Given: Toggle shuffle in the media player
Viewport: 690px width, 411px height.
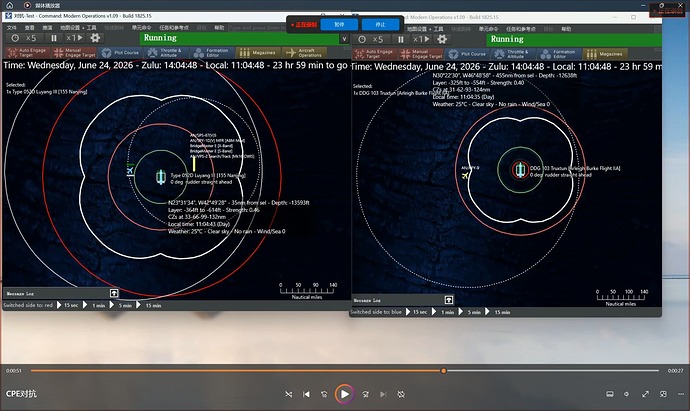Looking at the screenshot, I should [x=288, y=394].
